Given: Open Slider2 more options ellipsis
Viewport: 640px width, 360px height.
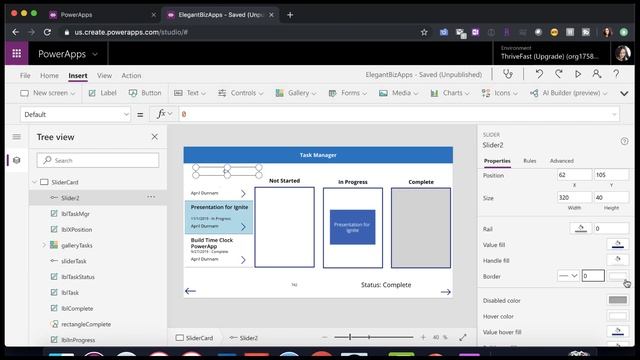Looking at the screenshot, I should coord(151,197).
